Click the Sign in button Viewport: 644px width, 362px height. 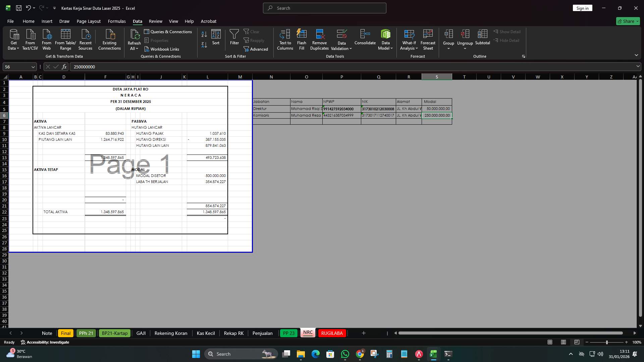[x=582, y=8]
